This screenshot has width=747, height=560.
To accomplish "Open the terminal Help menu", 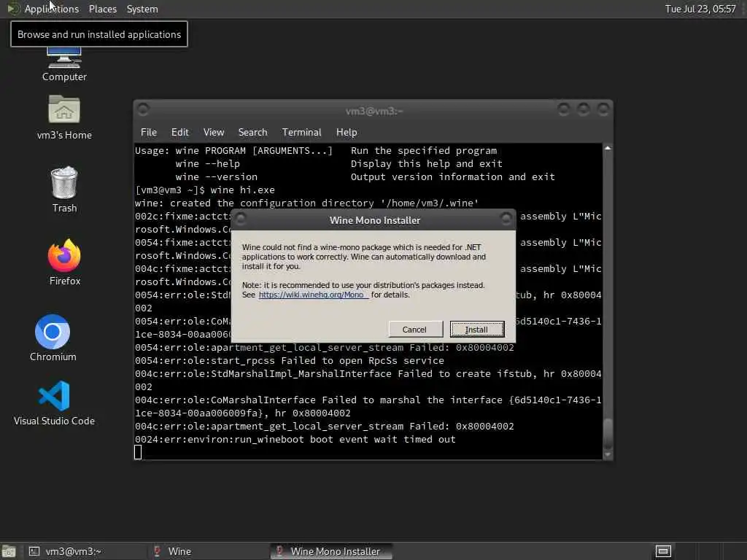I will [x=347, y=133].
